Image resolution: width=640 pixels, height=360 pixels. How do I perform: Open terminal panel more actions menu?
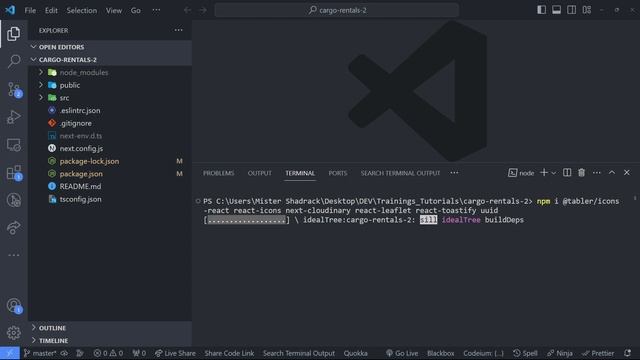point(596,173)
